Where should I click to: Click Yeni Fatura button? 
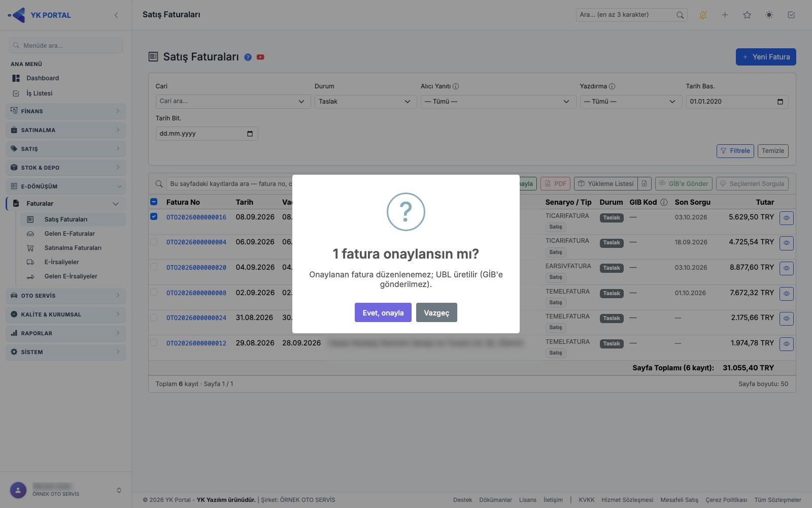pyautogui.click(x=766, y=57)
